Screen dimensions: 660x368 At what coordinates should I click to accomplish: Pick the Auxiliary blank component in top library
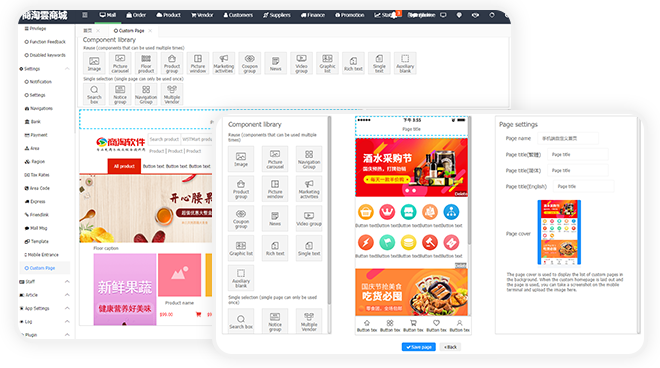(405, 63)
